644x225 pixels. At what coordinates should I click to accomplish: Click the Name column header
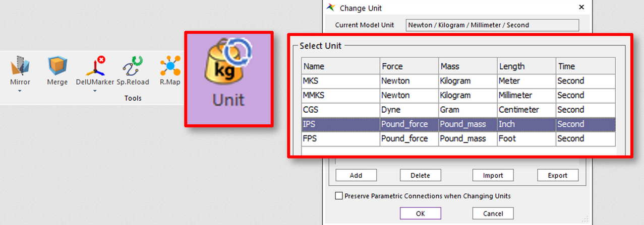click(340, 66)
